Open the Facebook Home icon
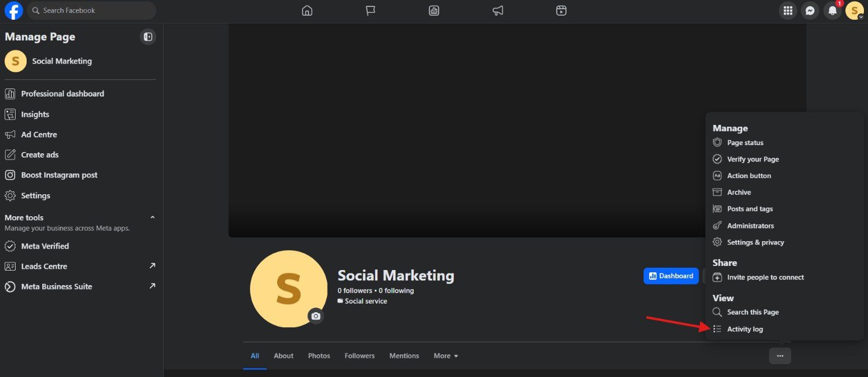This screenshot has height=377, width=868. click(x=307, y=10)
